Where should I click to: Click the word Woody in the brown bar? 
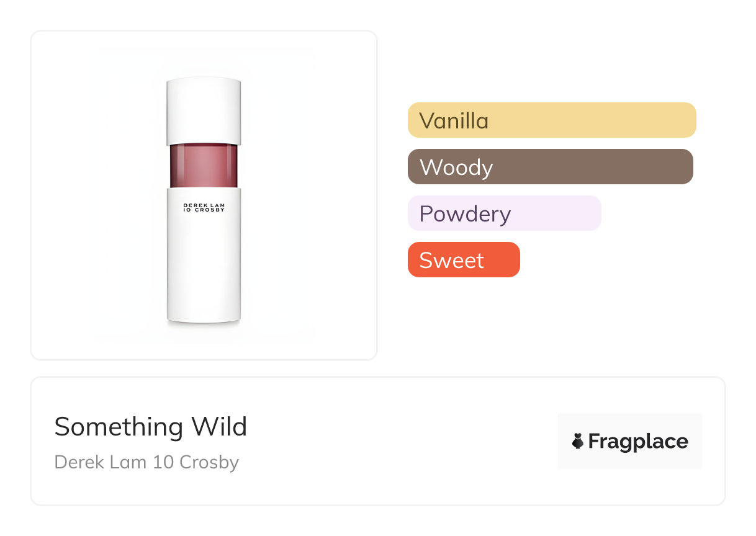coord(456,167)
